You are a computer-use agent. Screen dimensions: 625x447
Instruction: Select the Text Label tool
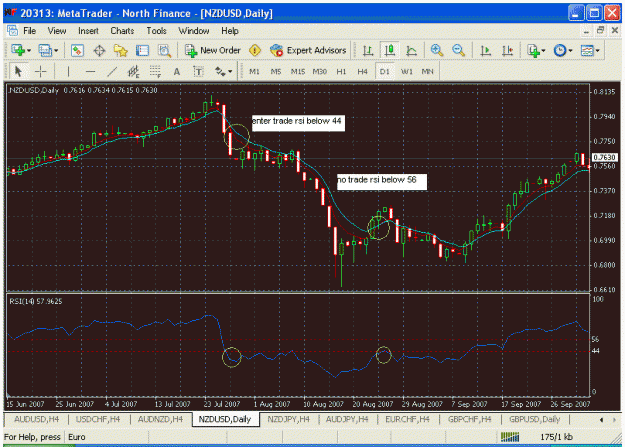[x=198, y=72]
